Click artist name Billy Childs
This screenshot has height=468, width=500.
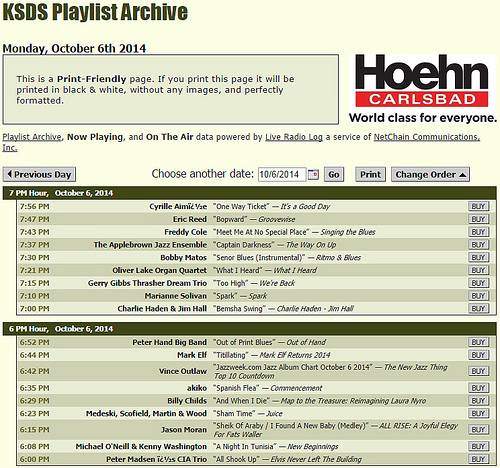click(x=187, y=401)
